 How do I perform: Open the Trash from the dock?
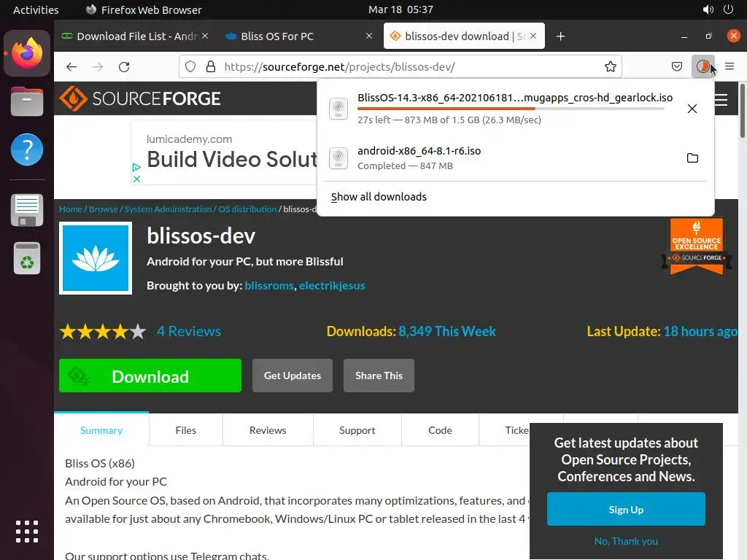pyautogui.click(x=27, y=259)
